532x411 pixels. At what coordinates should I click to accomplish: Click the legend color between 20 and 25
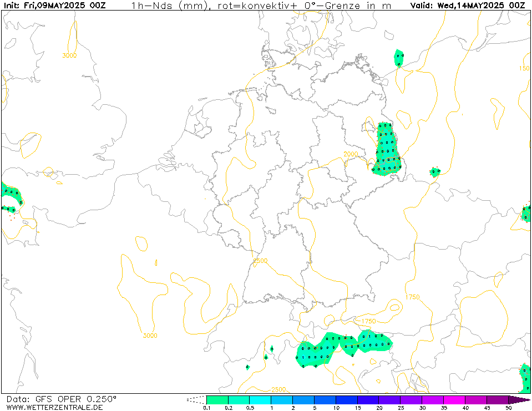[390, 400]
